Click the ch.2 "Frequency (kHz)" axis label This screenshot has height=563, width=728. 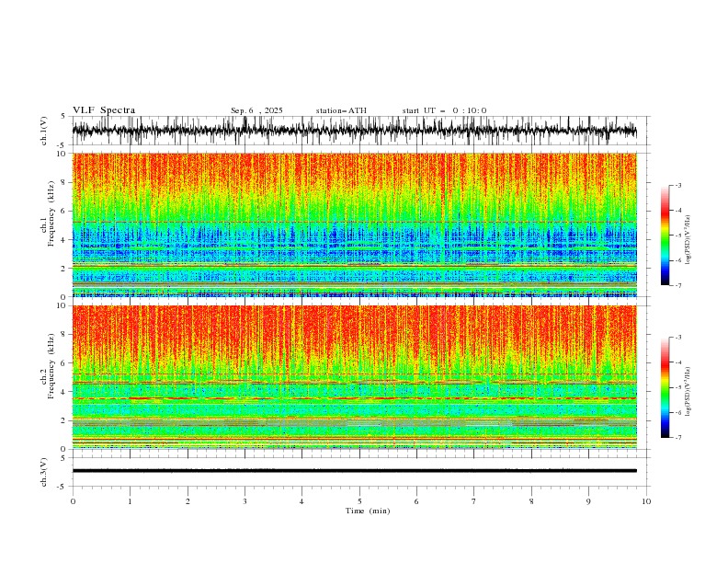tap(51, 366)
